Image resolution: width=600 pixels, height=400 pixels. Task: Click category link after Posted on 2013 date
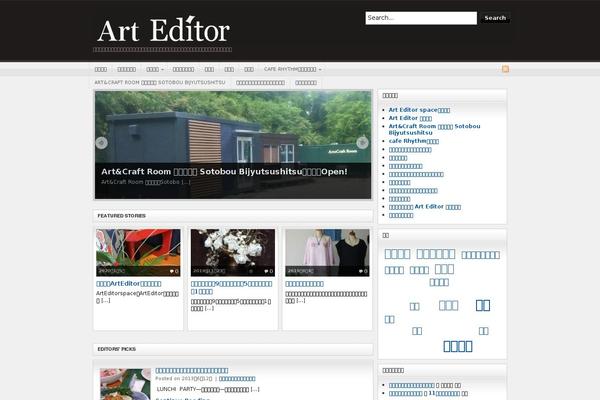(237, 379)
